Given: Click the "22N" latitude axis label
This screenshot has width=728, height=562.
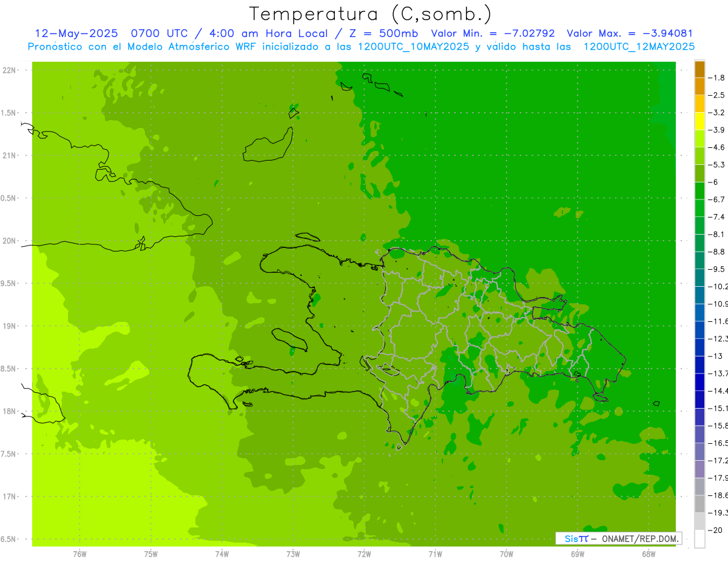Looking at the screenshot, I should tap(8, 70).
